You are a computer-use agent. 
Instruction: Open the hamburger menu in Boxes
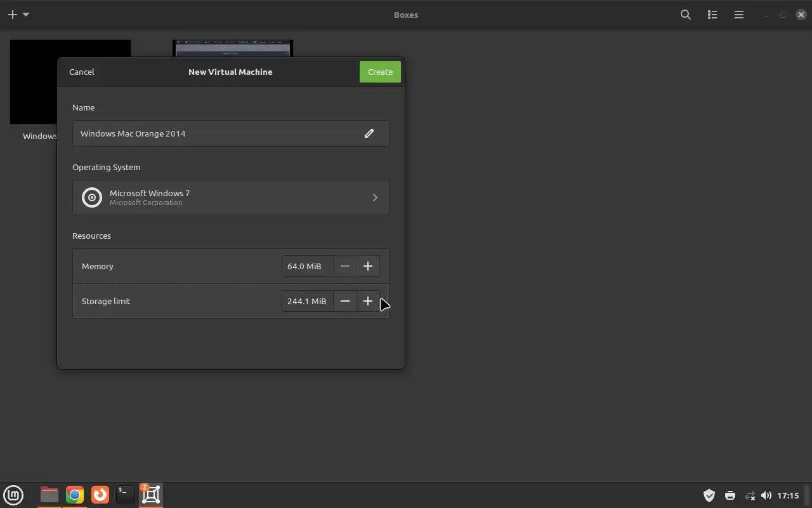click(739, 15)
